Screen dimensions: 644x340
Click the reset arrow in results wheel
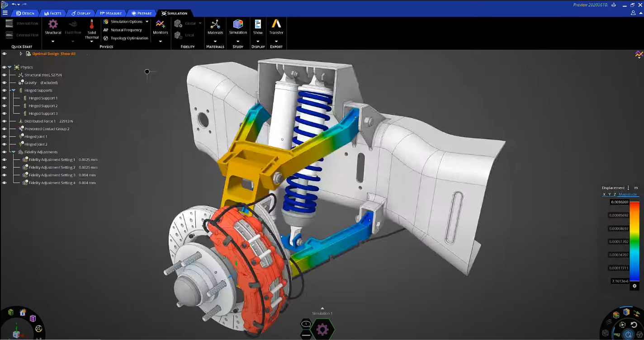635,325
